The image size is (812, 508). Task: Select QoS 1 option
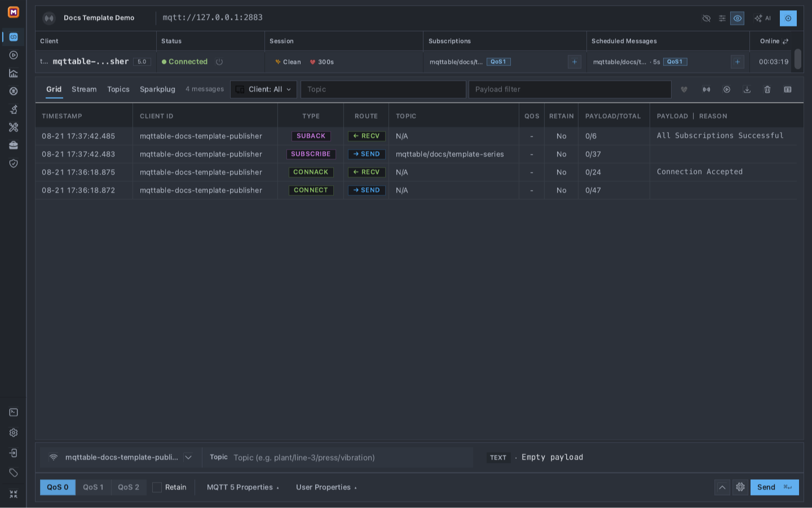[93, 487]
